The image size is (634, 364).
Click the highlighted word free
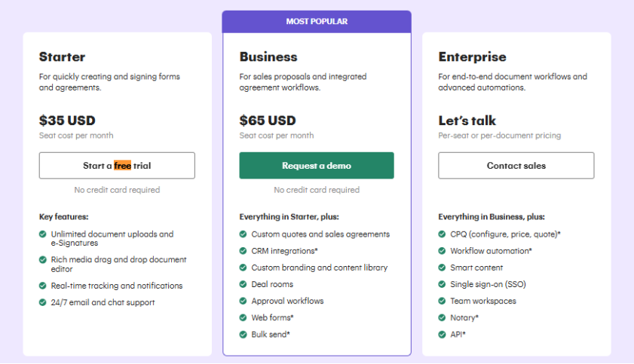(122, 166)
